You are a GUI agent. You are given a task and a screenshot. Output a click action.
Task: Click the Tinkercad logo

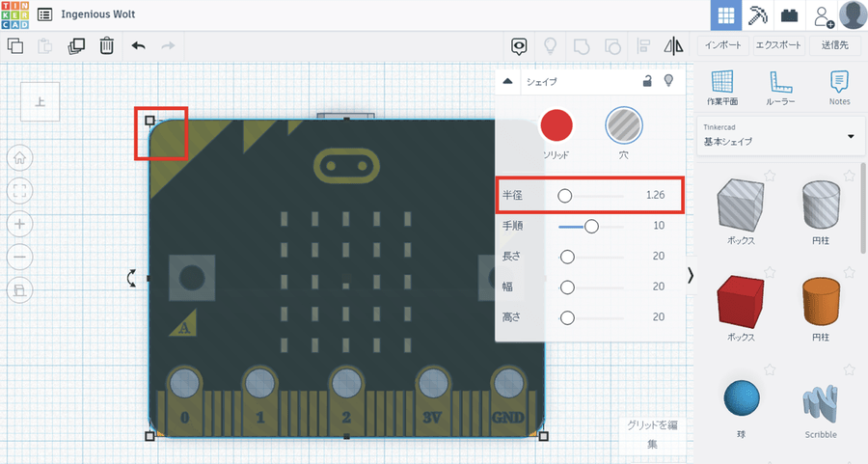[14, 14]
